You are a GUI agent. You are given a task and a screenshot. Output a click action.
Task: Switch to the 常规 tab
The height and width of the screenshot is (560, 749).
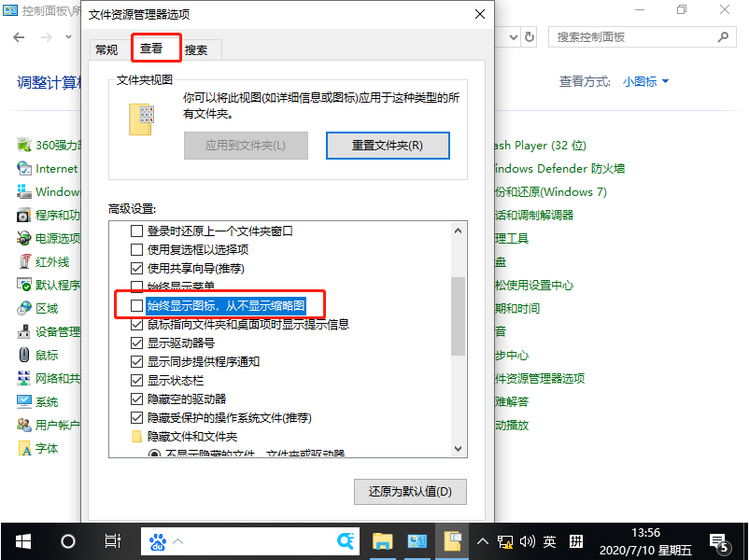(x=106, y=49)
